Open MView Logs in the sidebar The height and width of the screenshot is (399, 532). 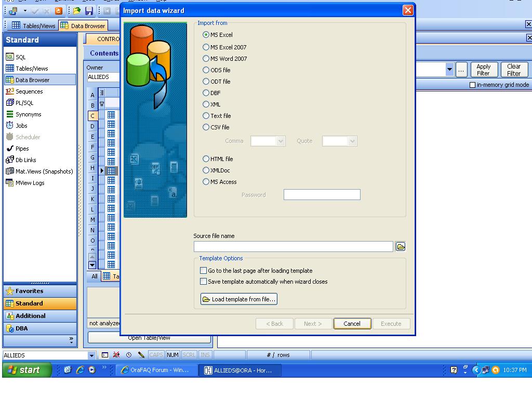tap(25, 183)
